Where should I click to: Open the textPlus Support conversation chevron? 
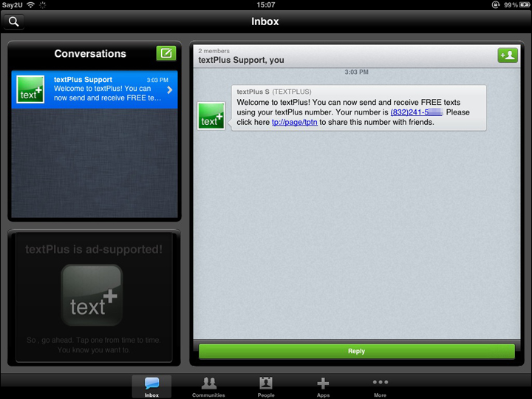170,90
